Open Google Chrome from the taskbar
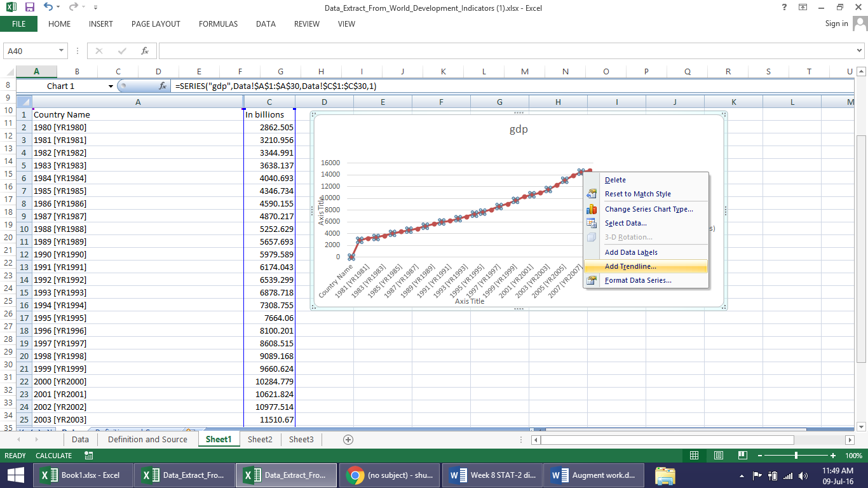The width and height of the screenshot is (868, 488). pyautogui.click(x=355, y=475)
